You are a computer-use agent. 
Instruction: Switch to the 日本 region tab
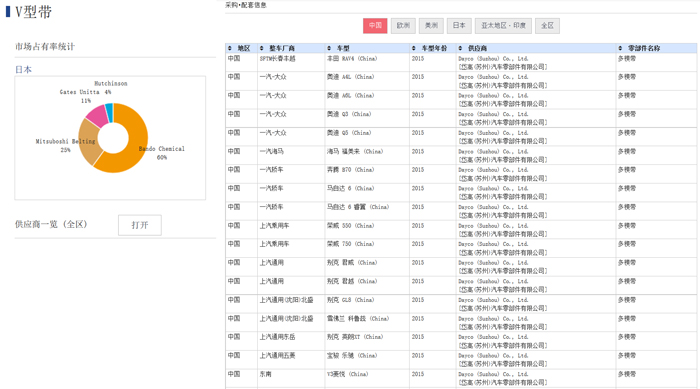pyautogui.click(x=459, y=25)
